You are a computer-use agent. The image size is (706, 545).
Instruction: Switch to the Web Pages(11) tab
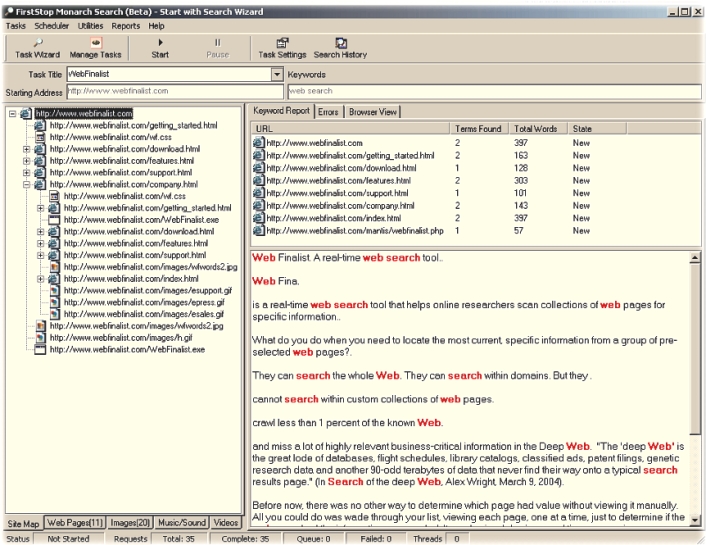[75, 522]
